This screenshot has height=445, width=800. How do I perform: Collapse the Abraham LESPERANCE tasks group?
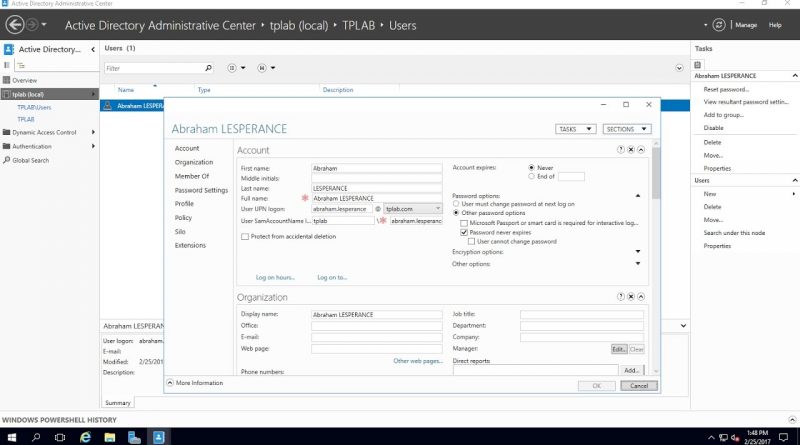[x=794, y=76]
